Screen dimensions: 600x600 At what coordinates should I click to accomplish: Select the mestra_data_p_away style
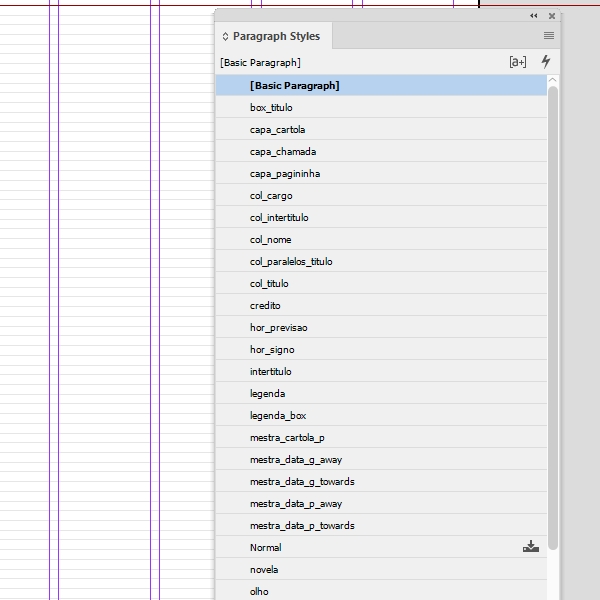click(x=381, y=504)
